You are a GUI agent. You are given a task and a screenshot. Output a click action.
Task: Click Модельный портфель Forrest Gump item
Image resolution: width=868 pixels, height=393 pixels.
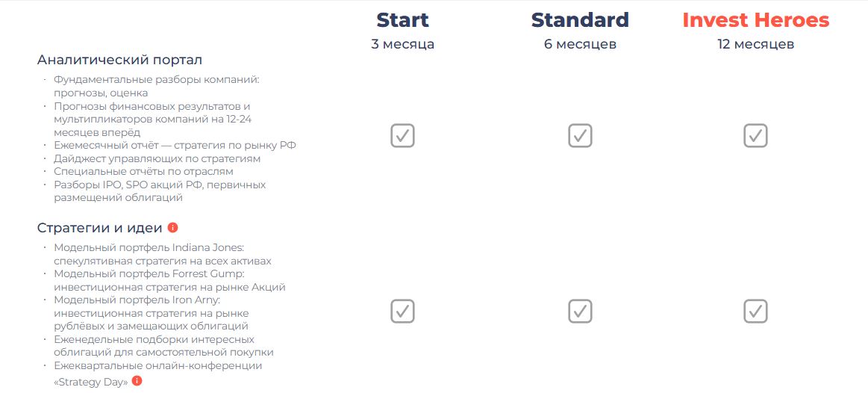tap(169, 280)
